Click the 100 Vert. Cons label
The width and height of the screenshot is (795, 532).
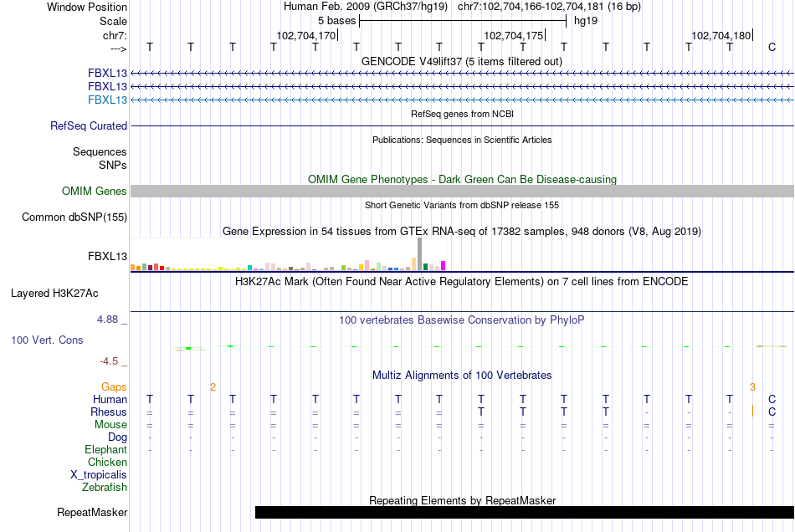click(x=47, y=340)
